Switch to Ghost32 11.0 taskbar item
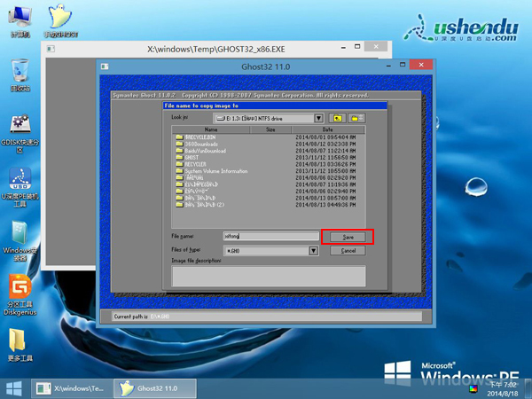This screenshot has height=399, width=532. pos(154,388)
